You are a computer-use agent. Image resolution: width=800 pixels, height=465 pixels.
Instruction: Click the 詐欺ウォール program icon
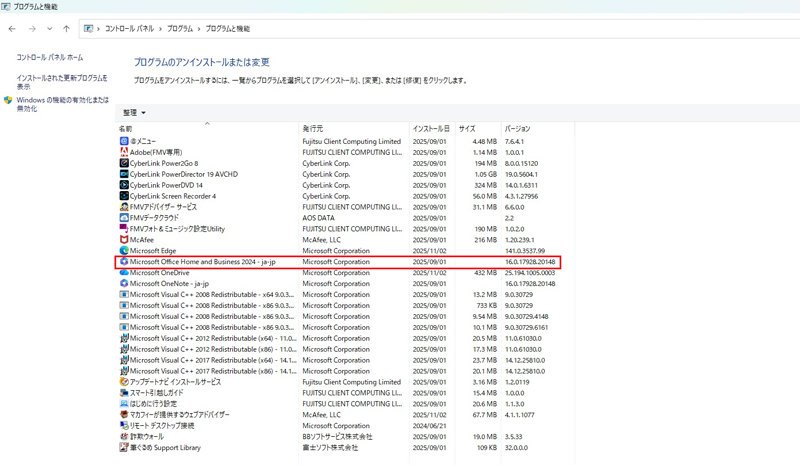[124, 437]
